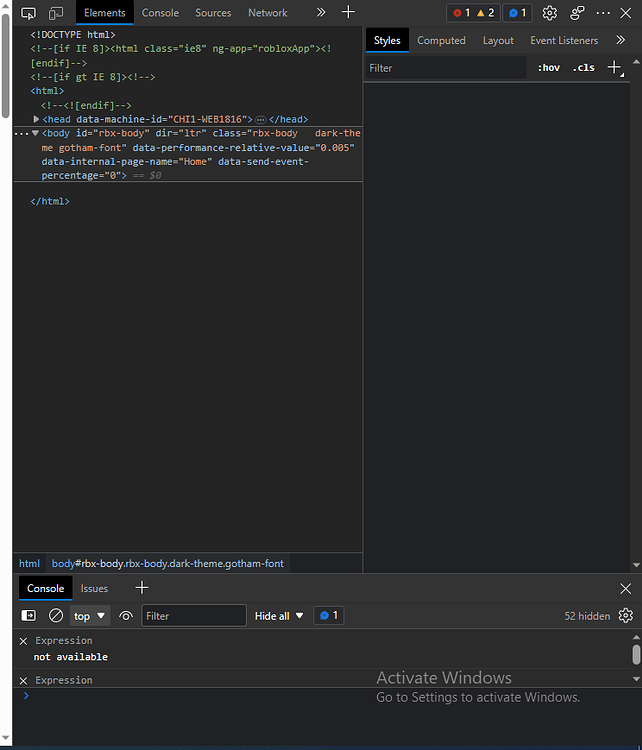The width and height of the screenshot is (642, 750).
Task: Click the head ellipsis expand badge
Action: 261,120
